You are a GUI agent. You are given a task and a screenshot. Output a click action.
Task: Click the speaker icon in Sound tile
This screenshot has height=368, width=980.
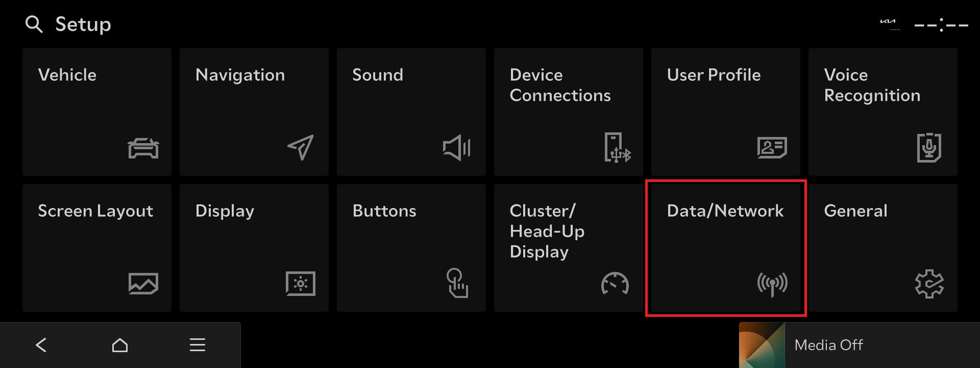click(x=456, y=148)
